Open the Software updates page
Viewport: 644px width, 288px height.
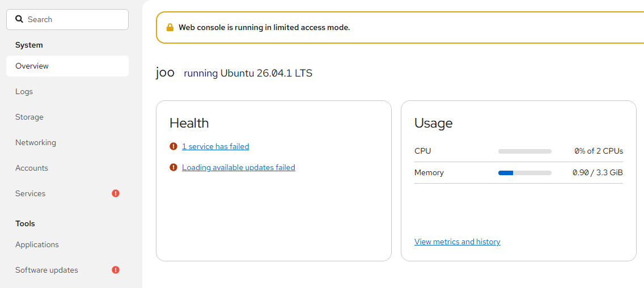[67, 270]
